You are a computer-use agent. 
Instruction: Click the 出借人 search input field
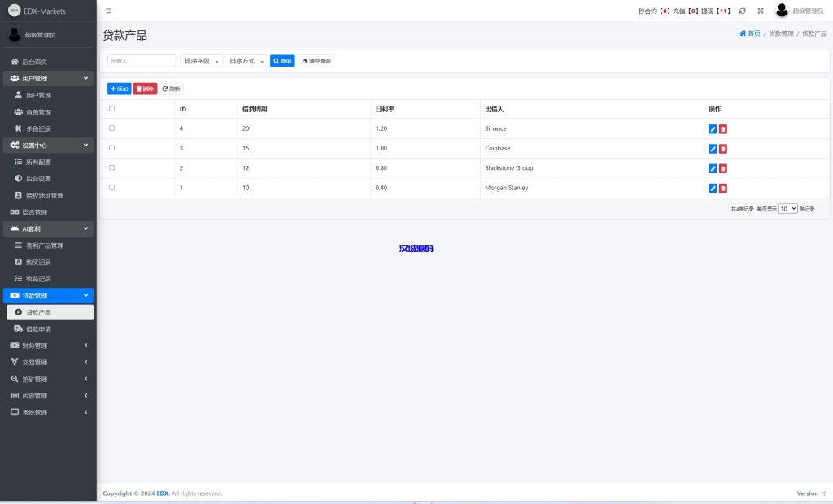142,61
